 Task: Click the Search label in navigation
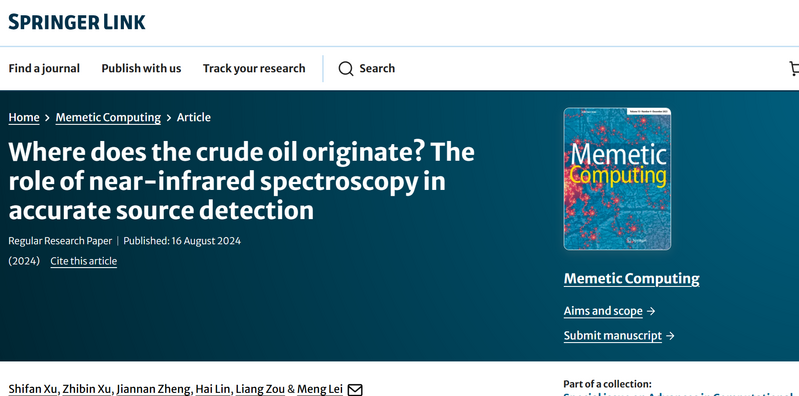pyautogui.click(x=377, y=68)
